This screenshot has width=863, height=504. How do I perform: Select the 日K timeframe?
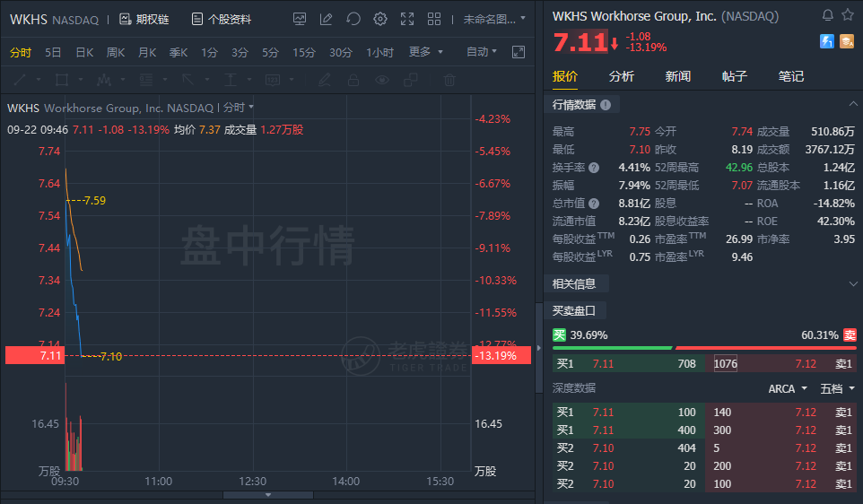coord(84,52)
